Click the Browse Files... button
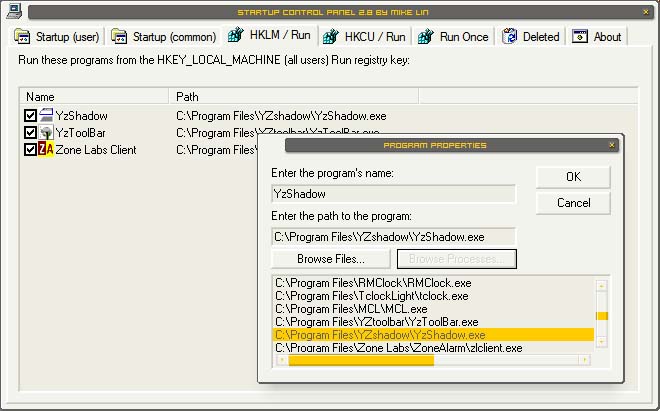Image resolution: width=660 pixels, height=411 pixels. [331, 259]
